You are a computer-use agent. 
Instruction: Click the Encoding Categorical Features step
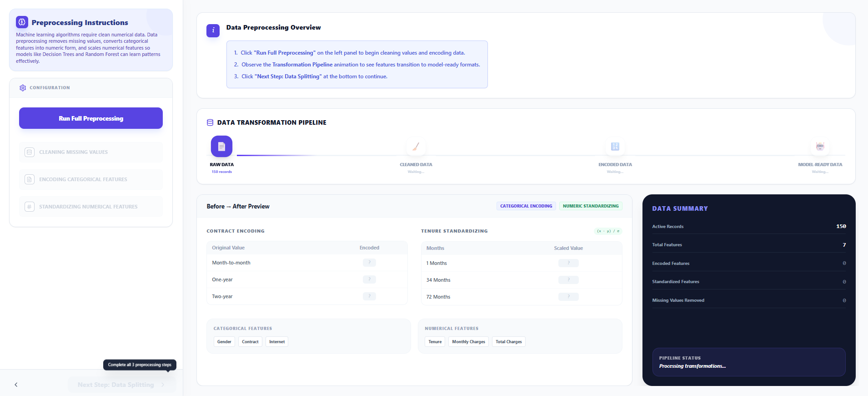91,179
